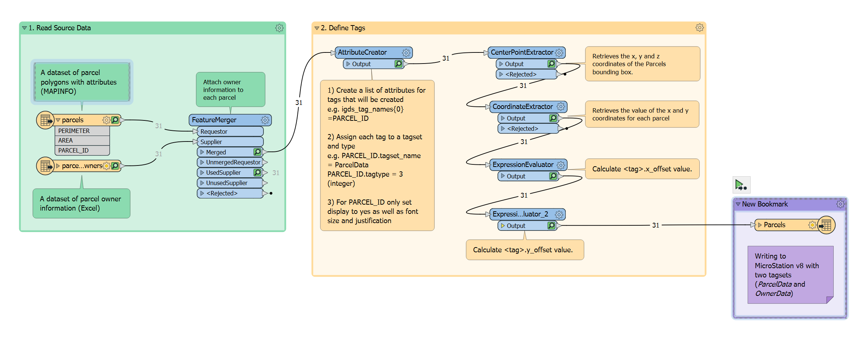868x338 pixels.
Task: Open the ExpressionEvaluator settings gear
Action: tap(561, 164)
